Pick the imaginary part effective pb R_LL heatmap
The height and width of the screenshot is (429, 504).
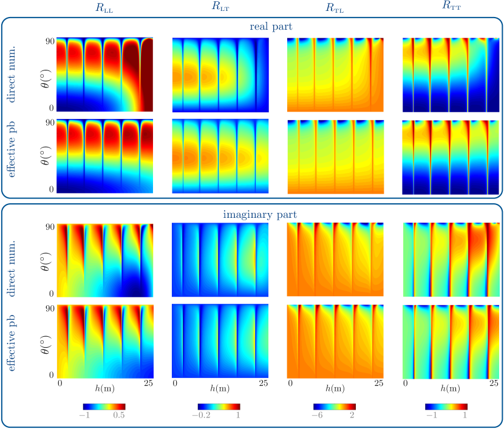tap(106, 342)
